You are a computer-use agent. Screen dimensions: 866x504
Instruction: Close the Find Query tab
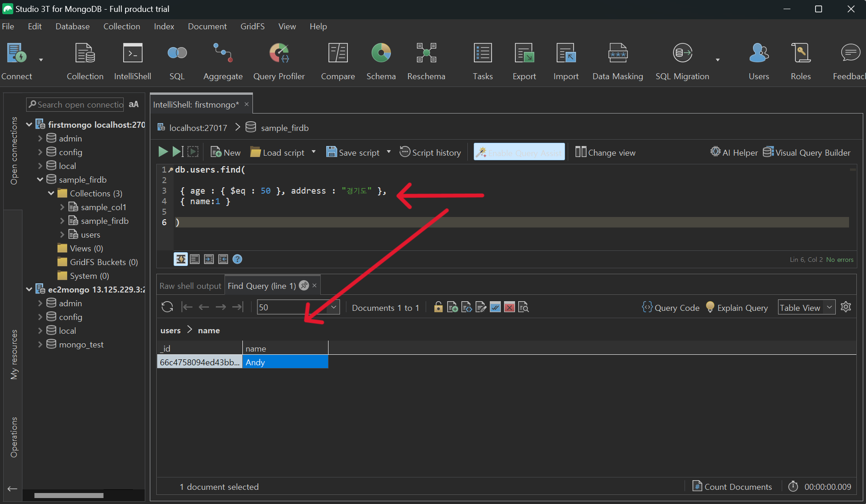click(314, 285)
